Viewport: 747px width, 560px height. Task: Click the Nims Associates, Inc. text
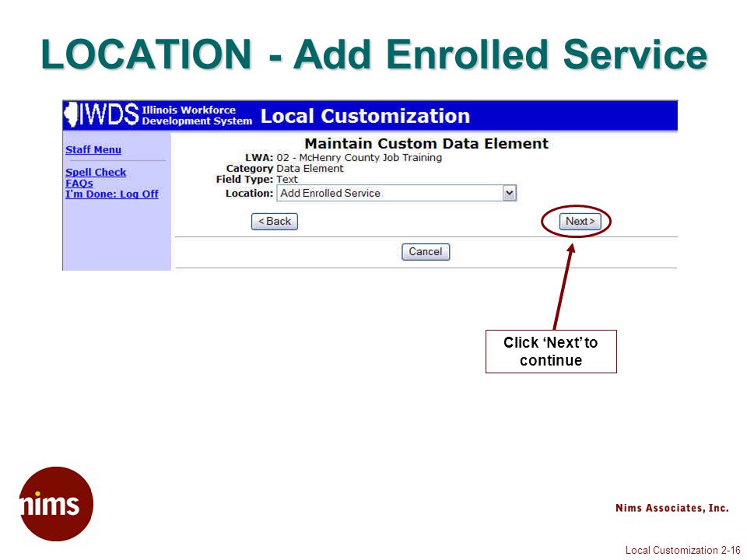(x=672, y=508)
